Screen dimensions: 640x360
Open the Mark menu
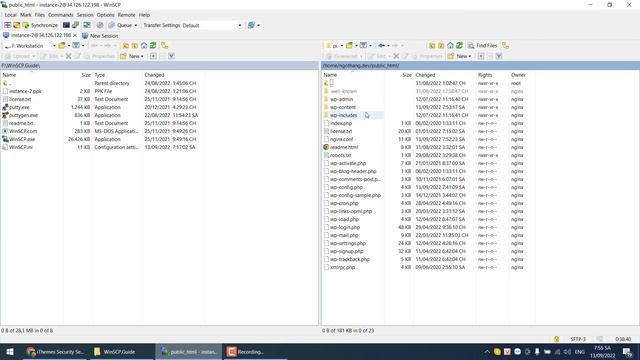[x=26, y=15]
